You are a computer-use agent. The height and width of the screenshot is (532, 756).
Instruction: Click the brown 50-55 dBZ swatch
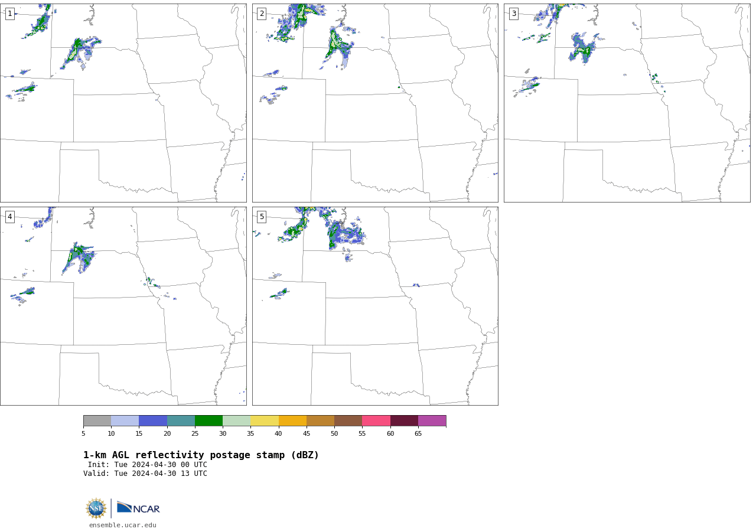click(348, 420)
